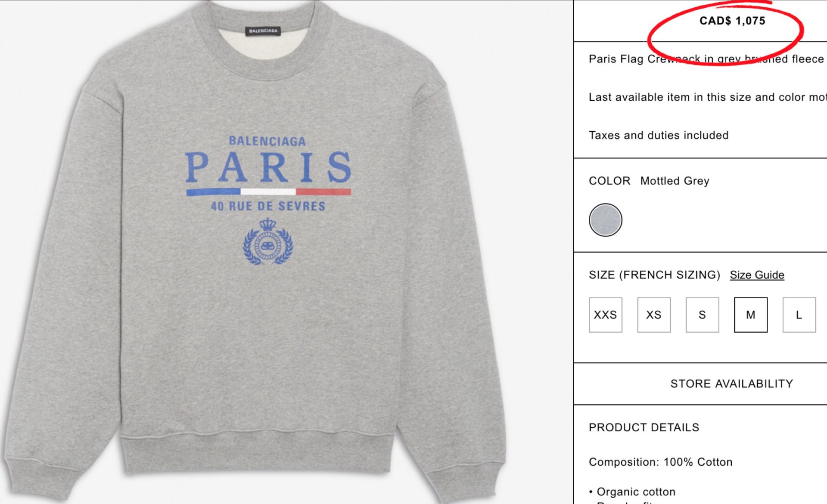
Task: Select the Mottled Grey color swatch
Action: point(605,220)
